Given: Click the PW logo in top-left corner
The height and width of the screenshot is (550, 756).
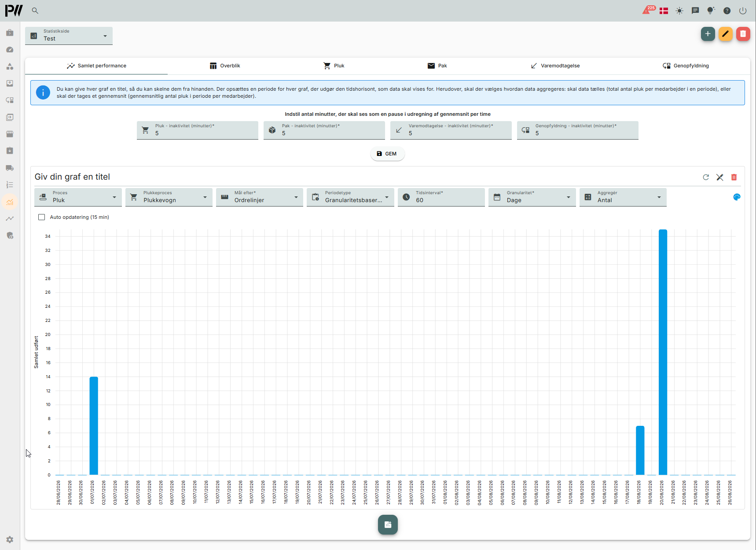Looking at the screenshot, I should 14,11.
